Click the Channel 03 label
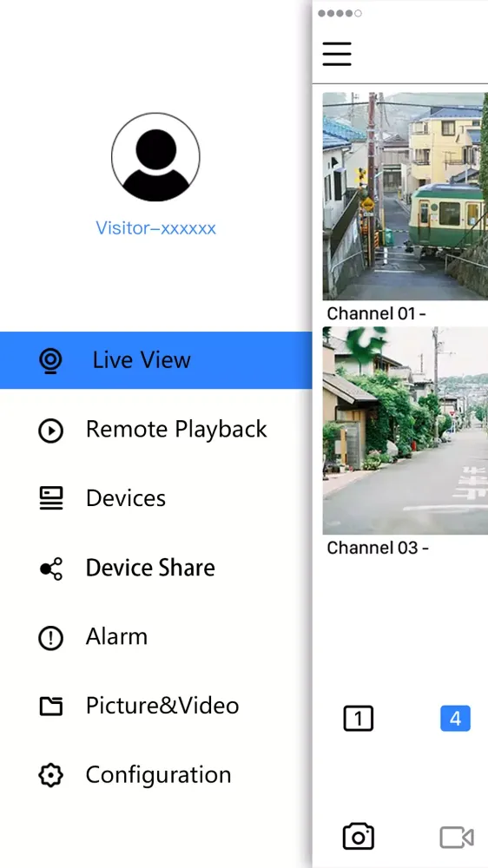This screenshot has width=488, height=868. [x=378, y=548]
